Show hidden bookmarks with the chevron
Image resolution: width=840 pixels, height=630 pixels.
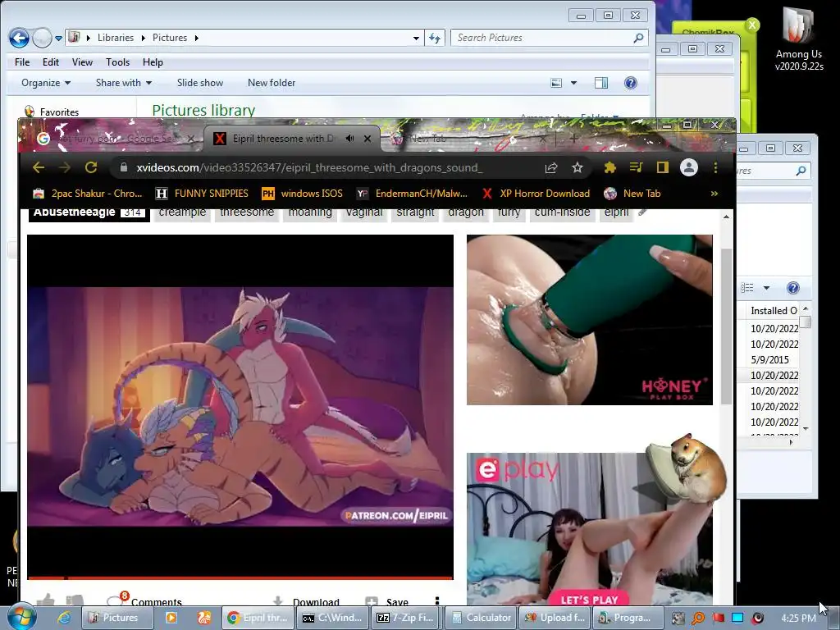(x=714, y=194)
